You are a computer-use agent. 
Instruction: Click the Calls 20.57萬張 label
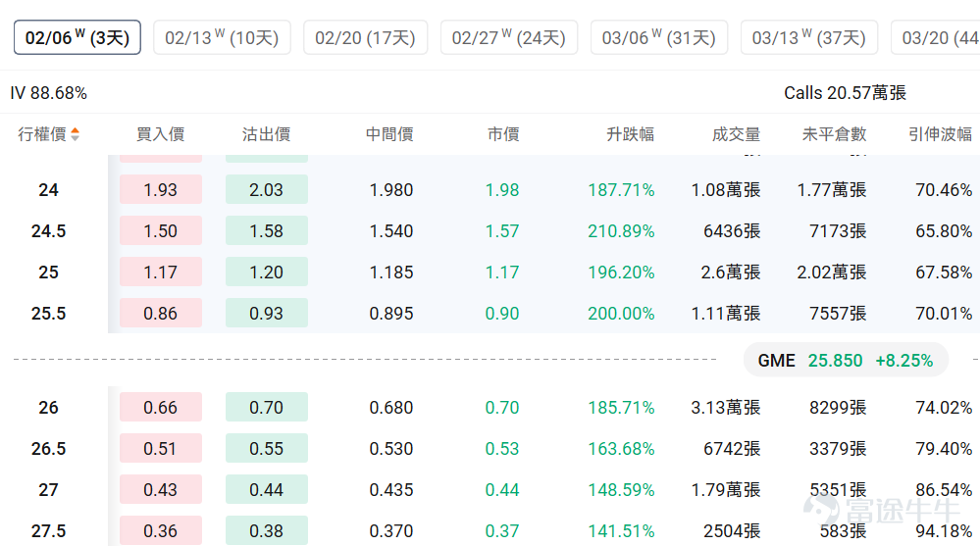(x=845, y=93)
